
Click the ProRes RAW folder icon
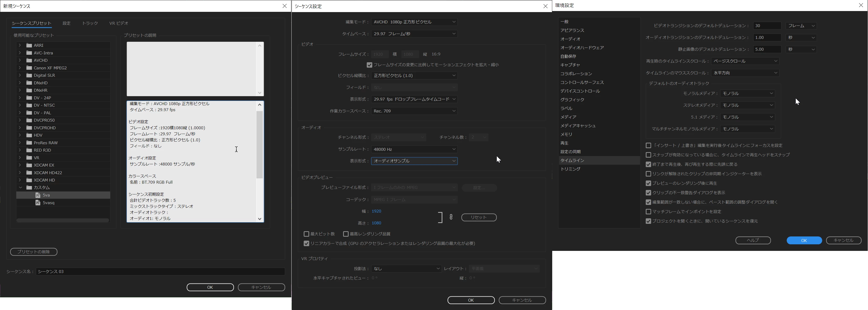29,143
